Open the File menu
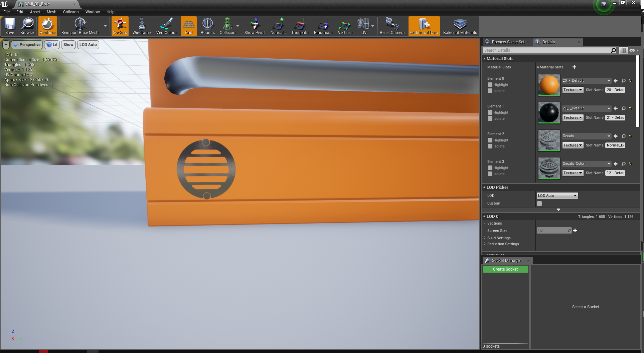The height and width of the screenshot is (353, 644). (x=6, y=12)
